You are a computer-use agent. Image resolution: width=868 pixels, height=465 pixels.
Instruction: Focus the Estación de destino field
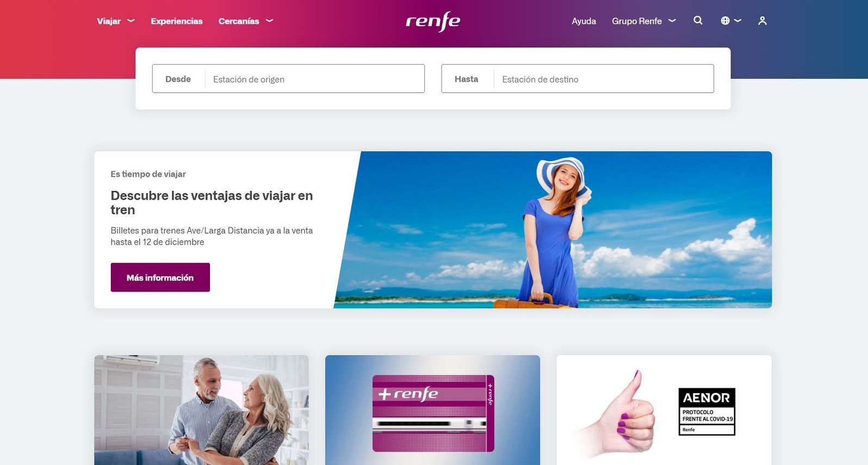[x=604, y=79]
